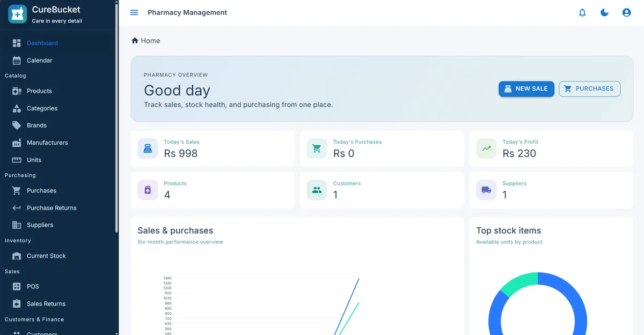Click the Brands tag icon
The image size is (644, 335).
point(17,125)
